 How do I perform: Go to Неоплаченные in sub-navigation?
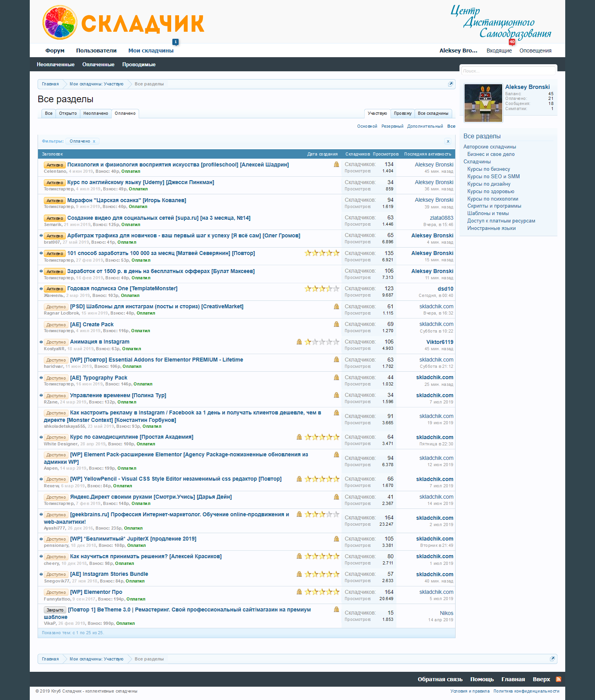(x=56, y=65)
